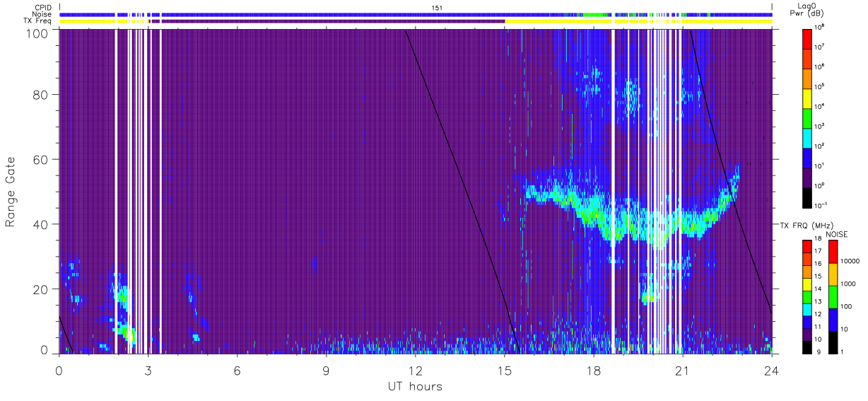The image size is (868, 401).
Task: Click the 9 tick label on the UT hours axis
Action: pyautogui.click(x=327, y=370)
